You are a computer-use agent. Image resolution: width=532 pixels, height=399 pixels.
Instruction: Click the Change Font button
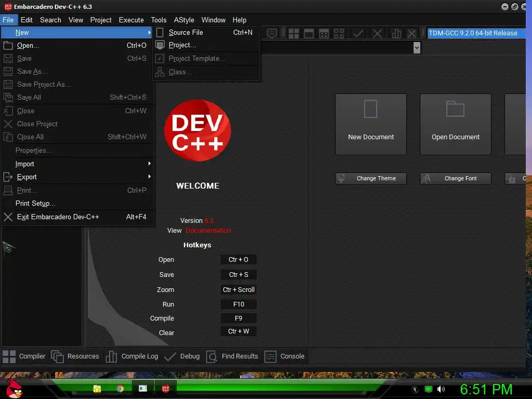pyautogui.click(x=455, y=179)
